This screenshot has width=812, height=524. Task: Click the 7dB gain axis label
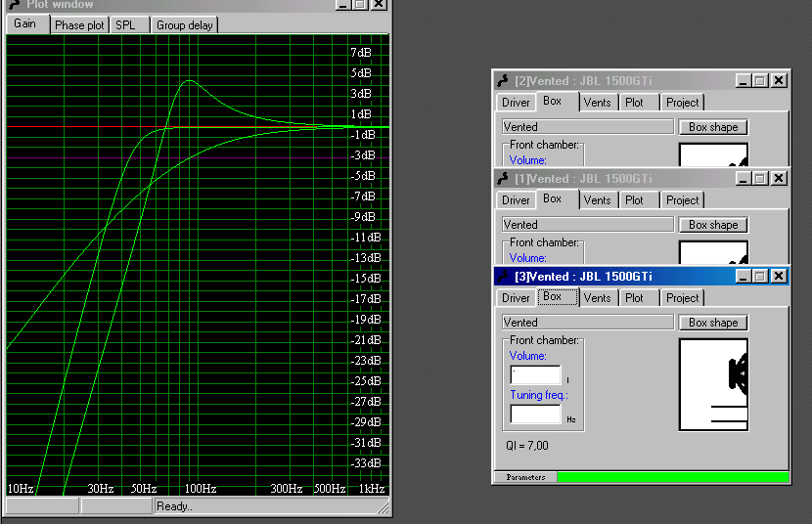point(361,53)
